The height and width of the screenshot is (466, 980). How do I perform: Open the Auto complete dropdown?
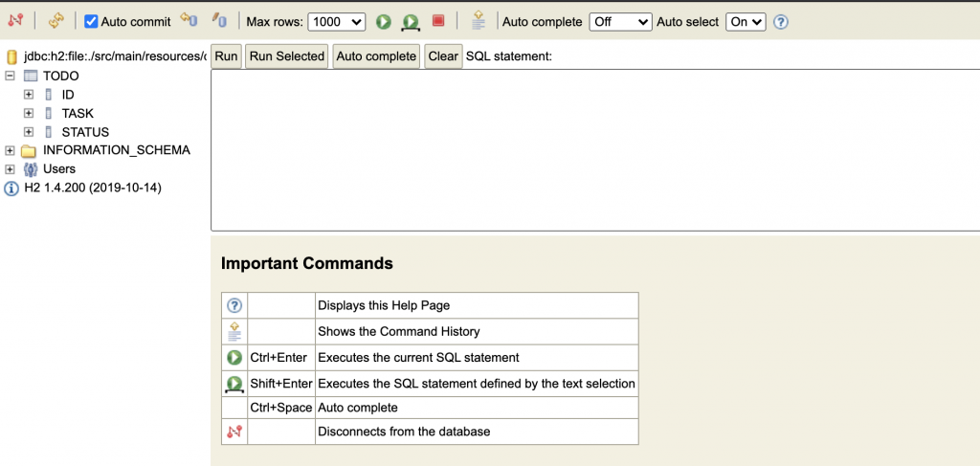pyautogui.click(x=620, y=21)
